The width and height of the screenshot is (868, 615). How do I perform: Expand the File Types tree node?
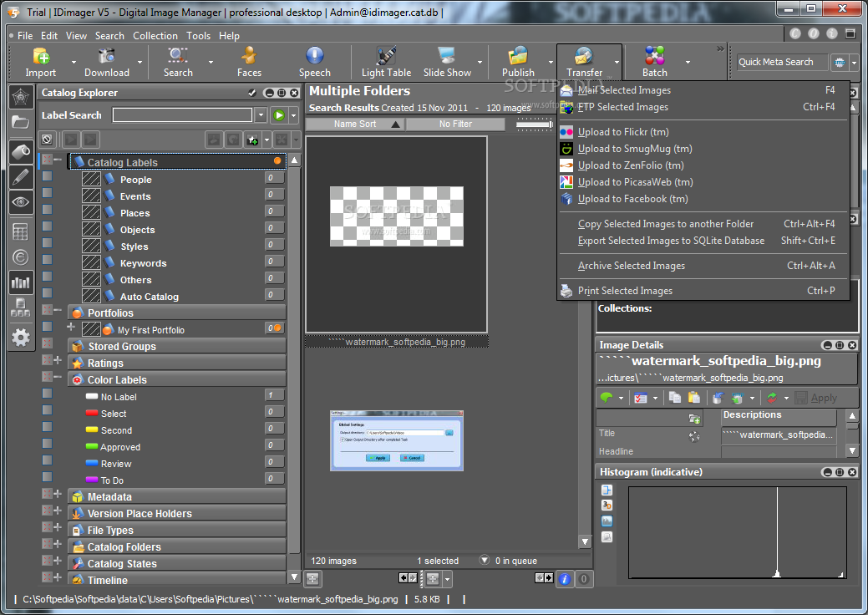click(58, 527)
